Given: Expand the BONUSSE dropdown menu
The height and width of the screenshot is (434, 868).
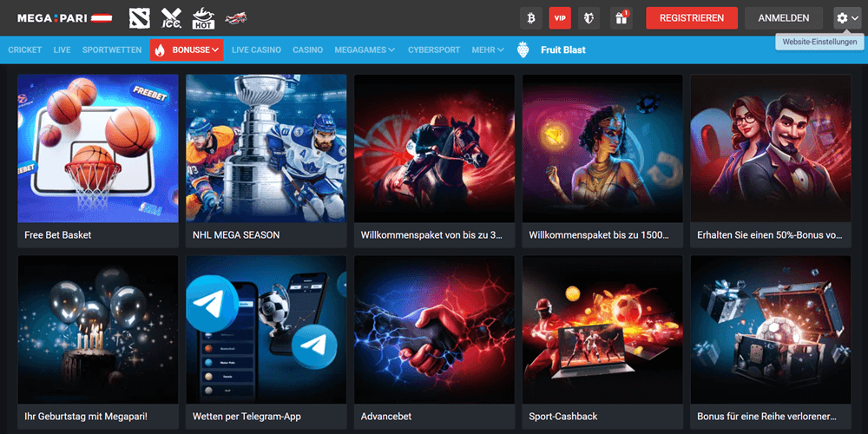Looking at the screenshot, I should point(187,49).
